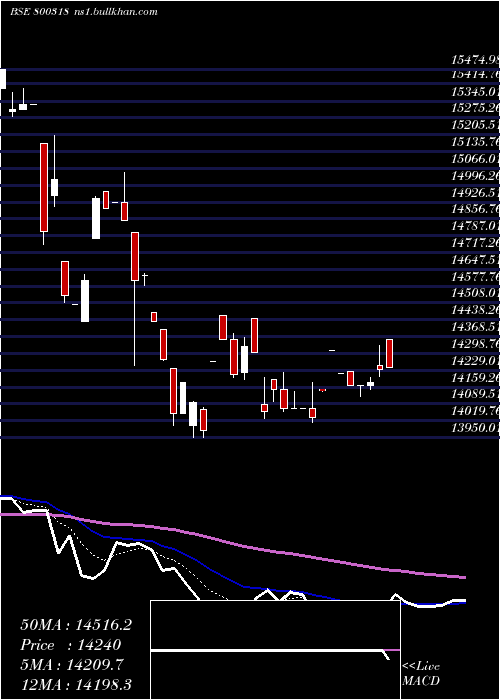Select the 15275.26 price axis label
This screenshot has width=500, height=700.
pyautogui.click(x=475, y=108)
